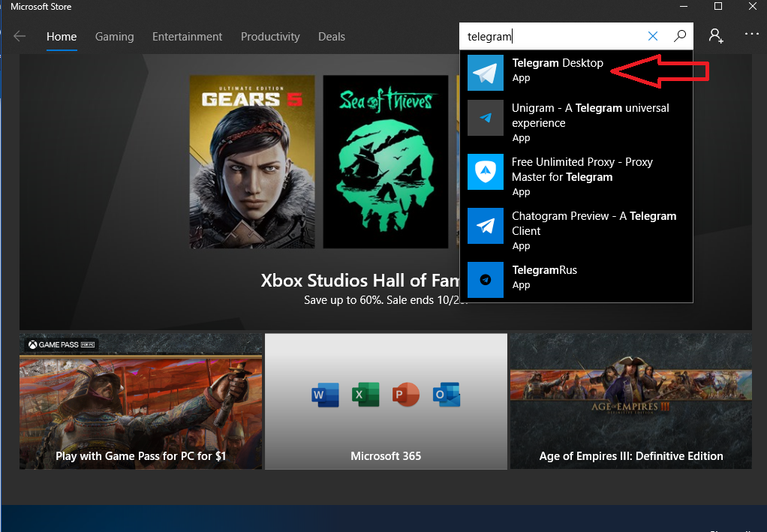Open the three-dots more options menu
The width and height of the screenshot is (767, 532).
pyautogui.click(x=751, y=35)
